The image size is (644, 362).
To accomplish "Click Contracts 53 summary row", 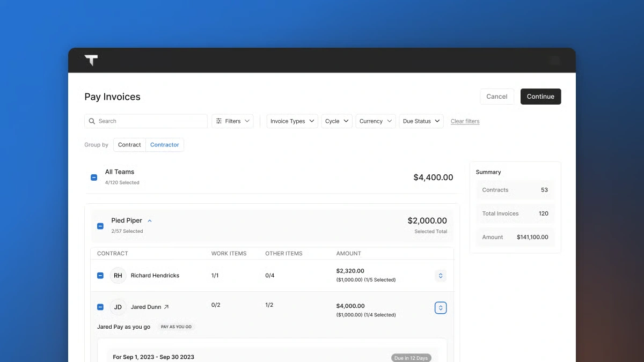I will 515,190.
